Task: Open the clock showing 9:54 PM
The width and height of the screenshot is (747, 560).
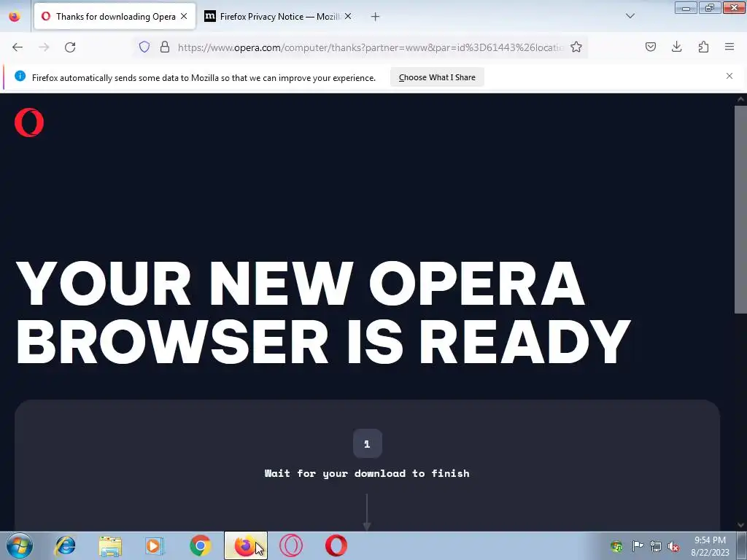Action: 709,545
